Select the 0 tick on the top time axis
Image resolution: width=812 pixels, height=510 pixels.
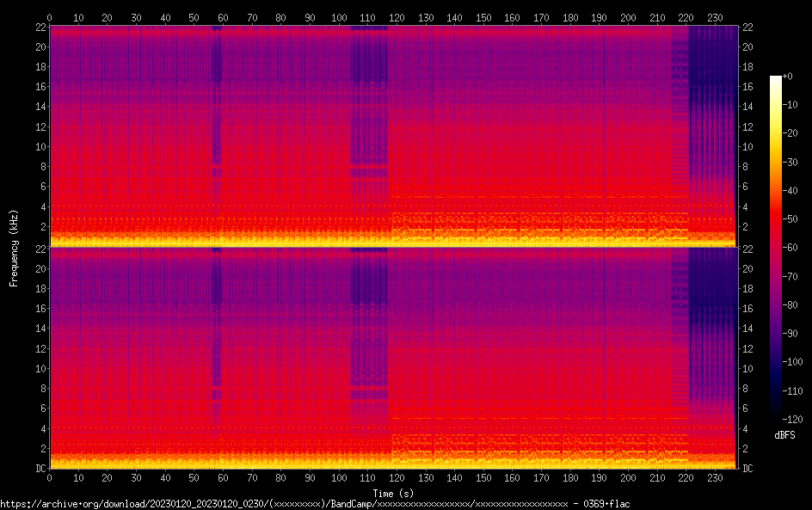(49, 17)
